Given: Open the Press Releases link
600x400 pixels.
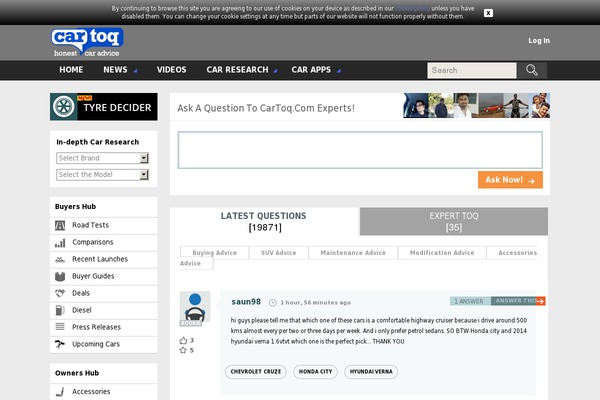Looking at the screenshot, I should 96,327.
